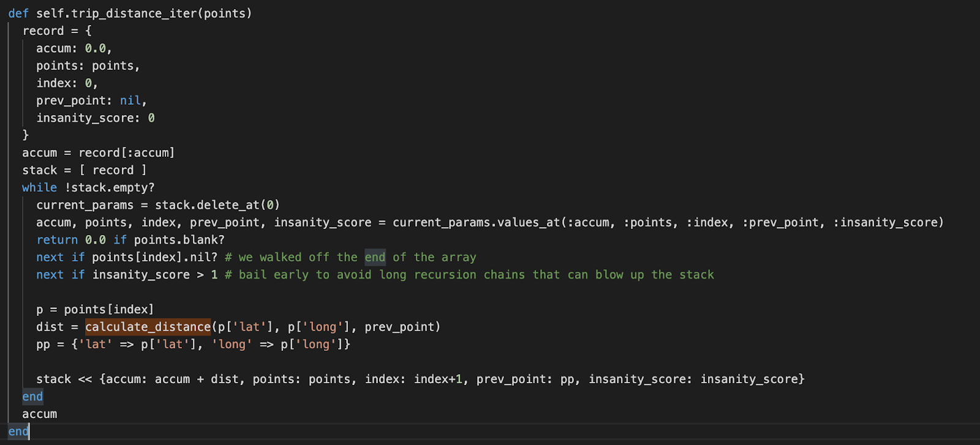980x445 pixels.
Task: Click the 'record = {' line
Action: point(57,31)
